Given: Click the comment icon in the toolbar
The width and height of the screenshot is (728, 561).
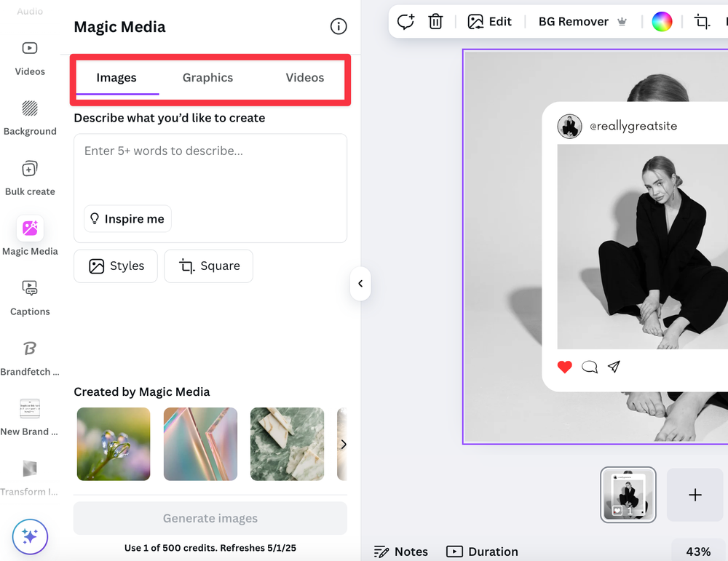Looking at the screenshot, I should (x=405, y=21).
